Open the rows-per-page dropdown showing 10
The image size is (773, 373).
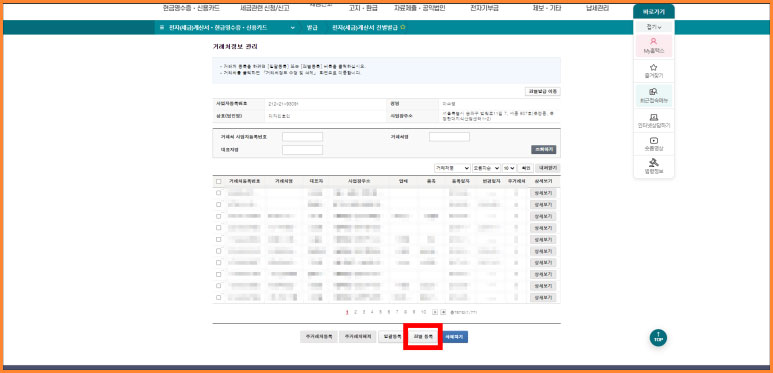(x=509, y=168)
